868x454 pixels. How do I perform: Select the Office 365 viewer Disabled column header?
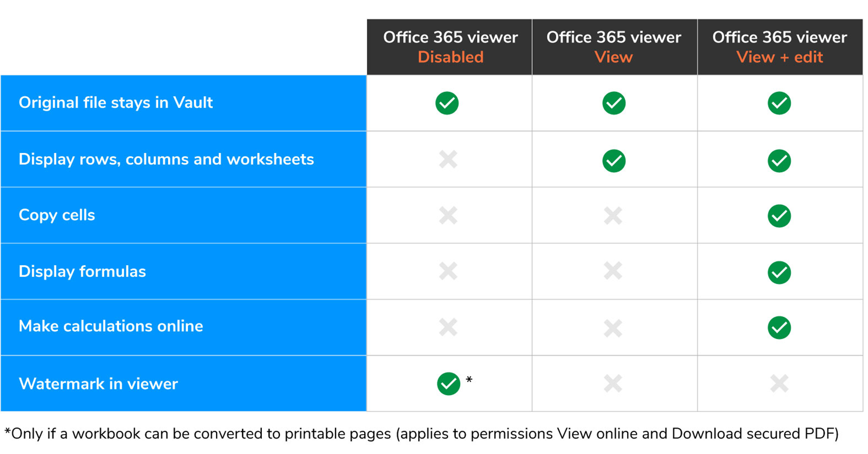(x=450, y=47)
